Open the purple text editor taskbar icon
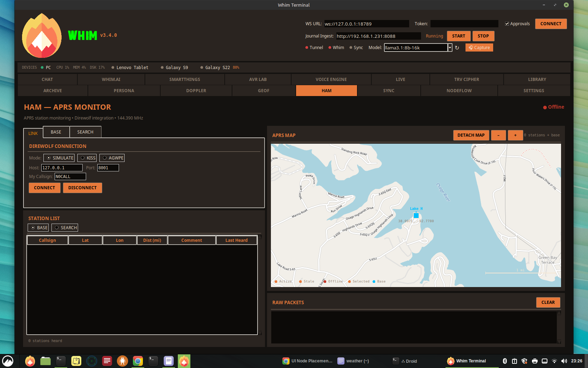 point(169,361)
